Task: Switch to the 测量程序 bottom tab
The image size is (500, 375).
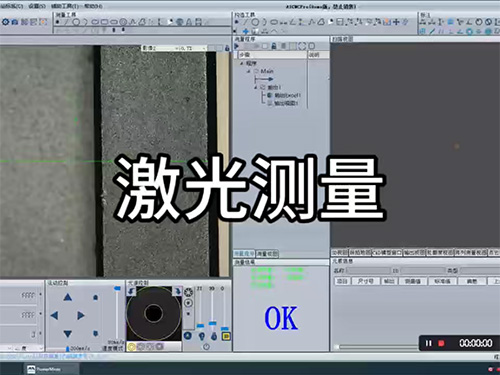Action: [244, 254]
